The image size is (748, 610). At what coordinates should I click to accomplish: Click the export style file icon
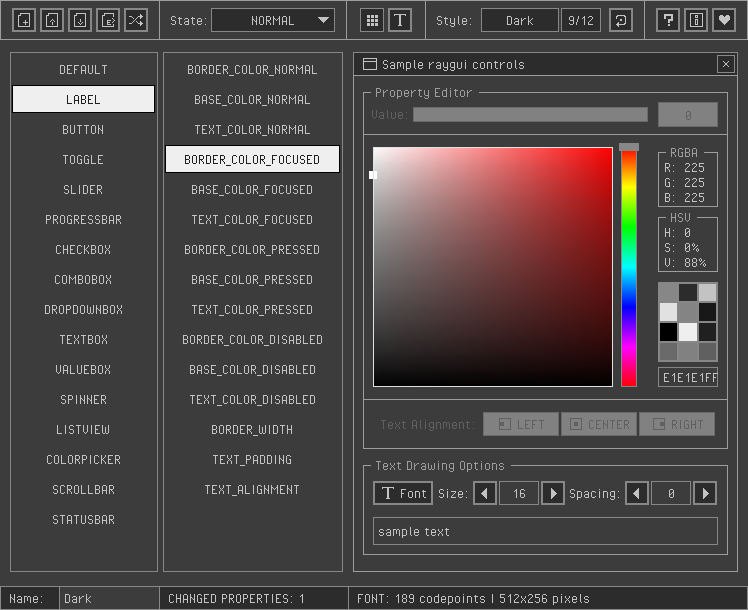109,20
